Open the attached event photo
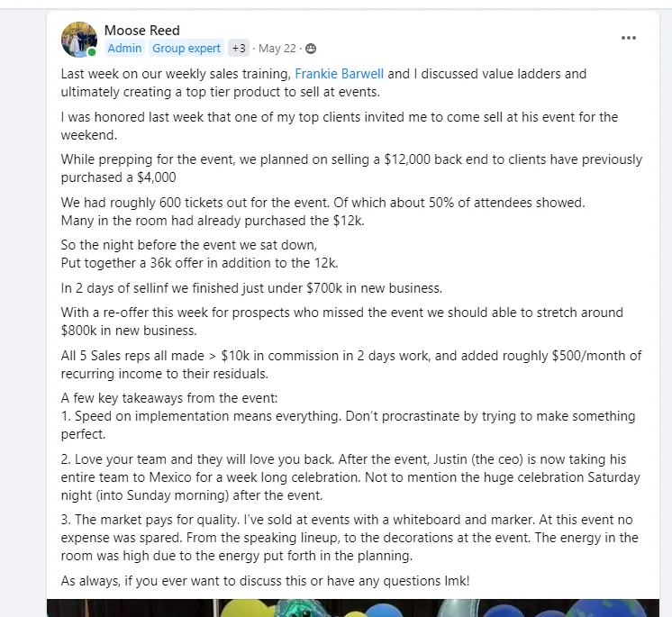This screenshot has width=672, height=617. (x=353, y=608)
